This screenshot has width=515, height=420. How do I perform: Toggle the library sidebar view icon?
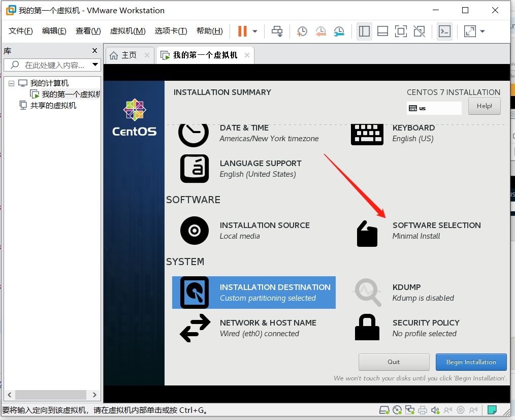coord(364,31)
